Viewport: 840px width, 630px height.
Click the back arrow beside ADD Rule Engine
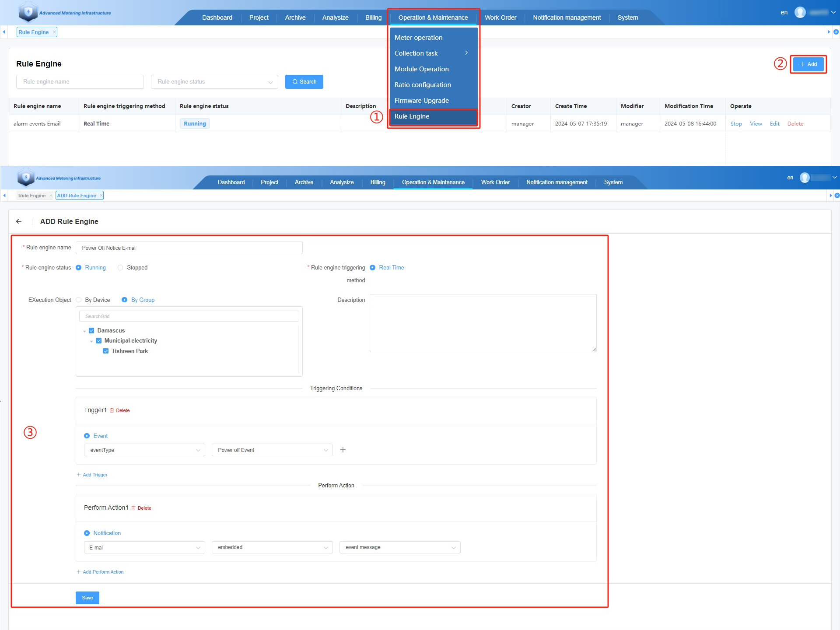point(19,221)
